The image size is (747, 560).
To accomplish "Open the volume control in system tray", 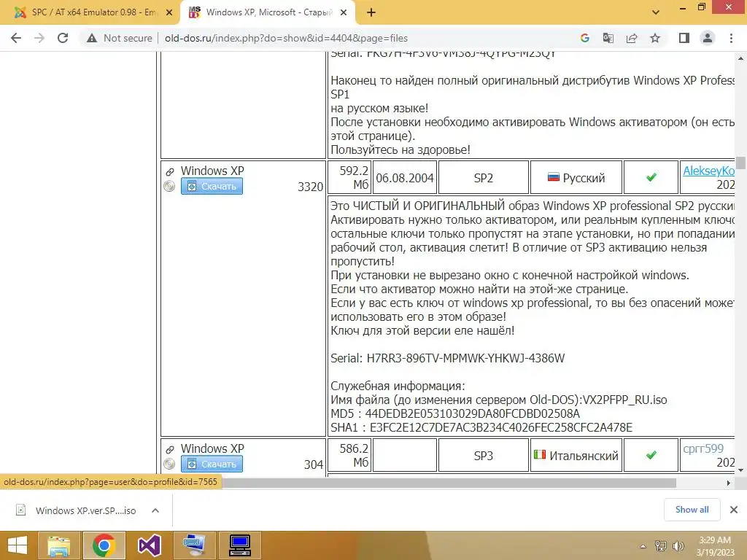I will click(678, 546).
